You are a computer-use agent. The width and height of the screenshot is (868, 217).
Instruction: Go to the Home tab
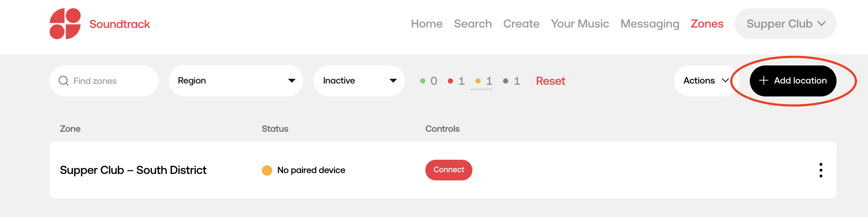427,24
